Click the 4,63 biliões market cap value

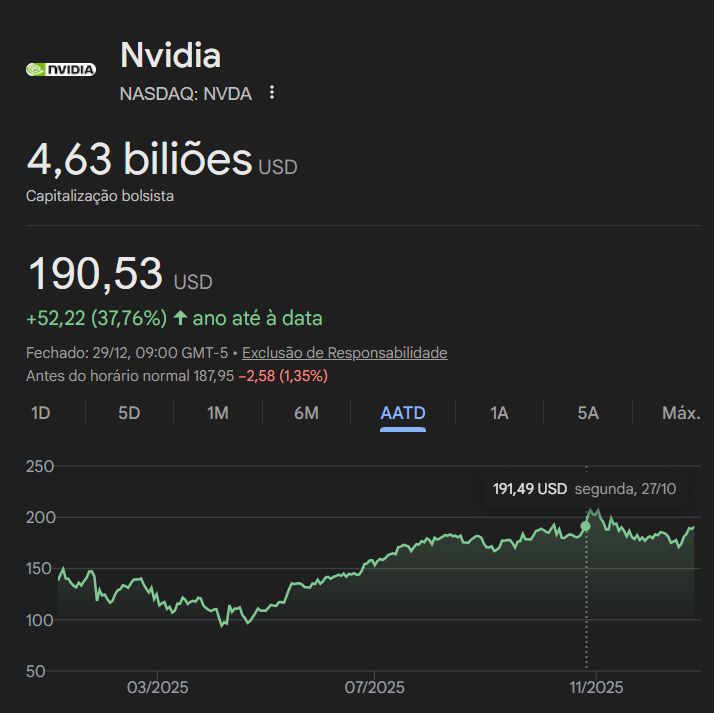[139, 159]
